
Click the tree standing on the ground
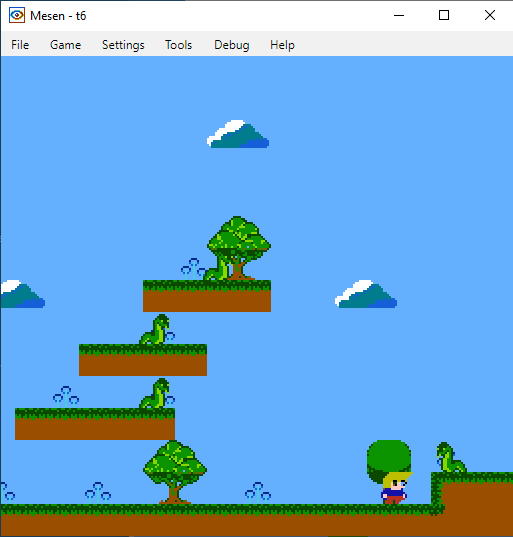175,472
